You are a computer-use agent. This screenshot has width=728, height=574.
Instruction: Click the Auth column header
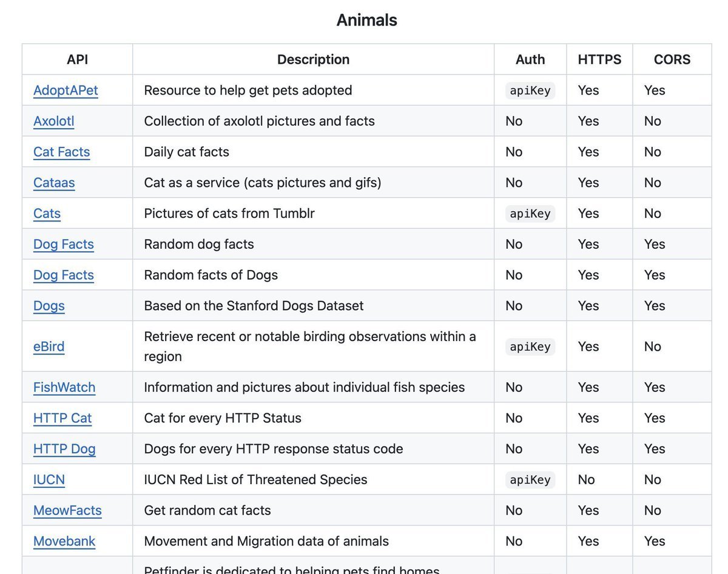pyautogui.click(x=530, y=59)
